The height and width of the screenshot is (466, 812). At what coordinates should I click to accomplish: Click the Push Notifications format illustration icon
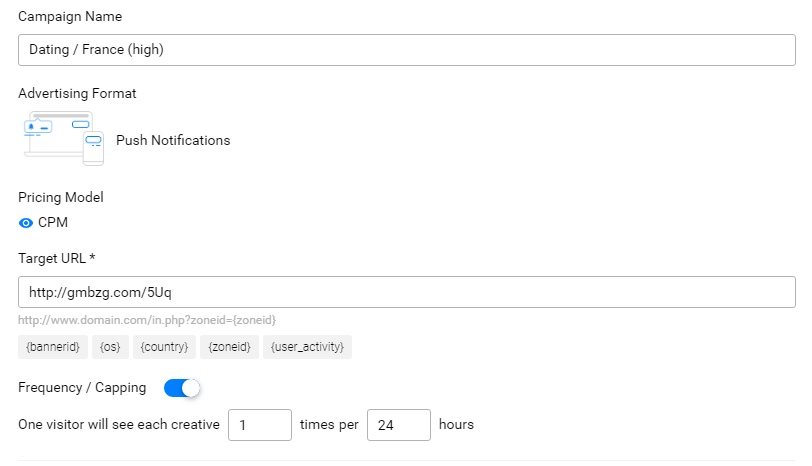pyautogui.click(x=64, y=138)
